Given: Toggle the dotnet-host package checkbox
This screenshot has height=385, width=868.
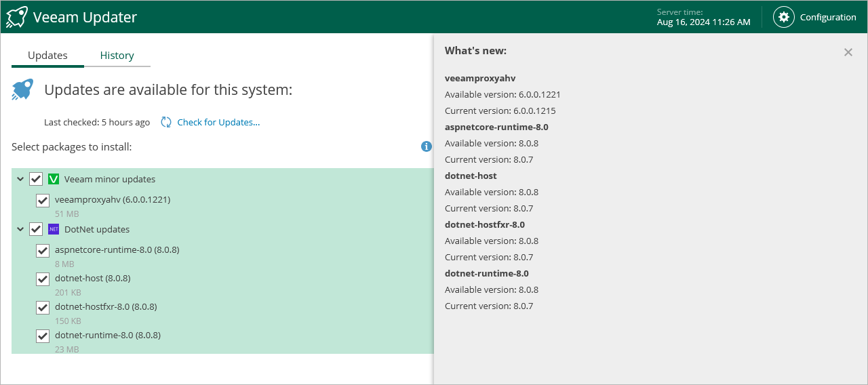Looking at the screenshot, I should coord(43,279).
